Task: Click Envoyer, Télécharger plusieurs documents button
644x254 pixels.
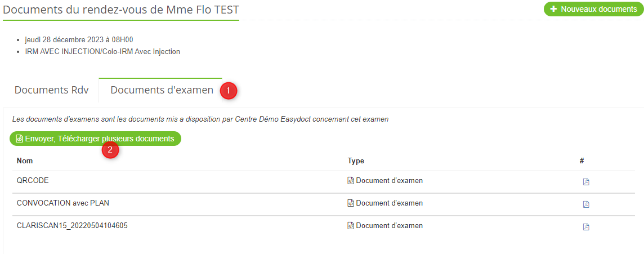Action: coord(95,139)
